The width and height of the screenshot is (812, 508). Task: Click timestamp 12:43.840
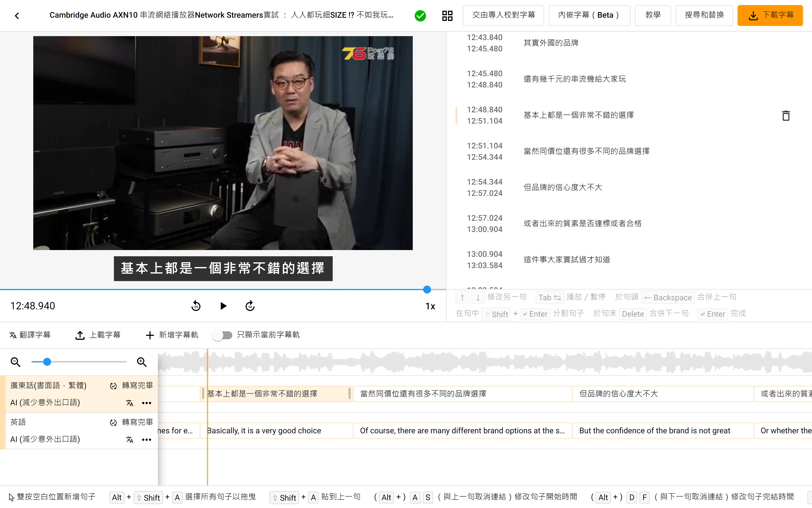tap(485, 37)
